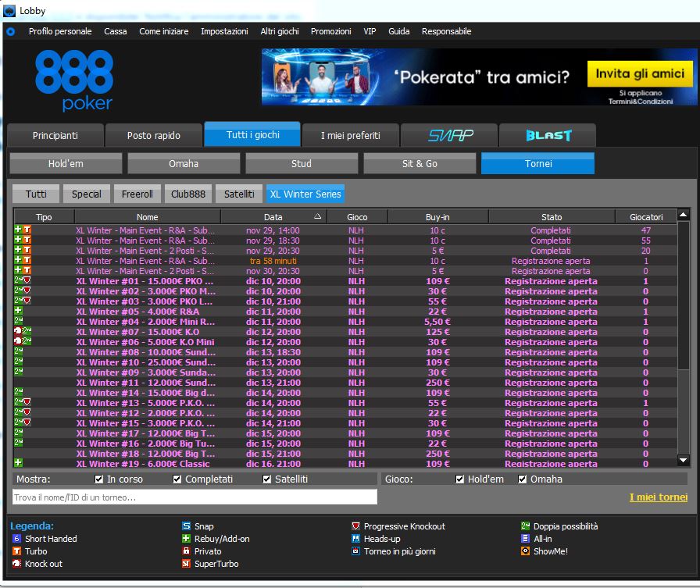Open the Guida menu
700x588 pixels.
(x=398, y=32)
